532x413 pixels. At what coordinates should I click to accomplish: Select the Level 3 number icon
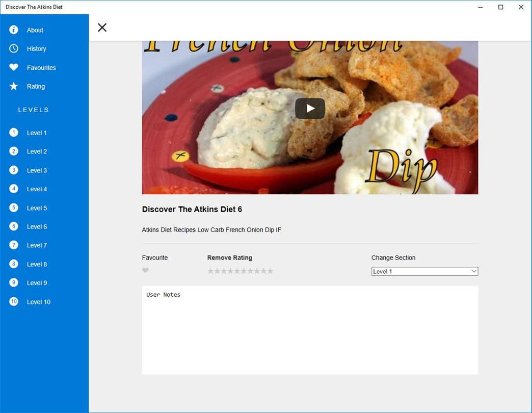pyautogui.click(x=14, y=170)
